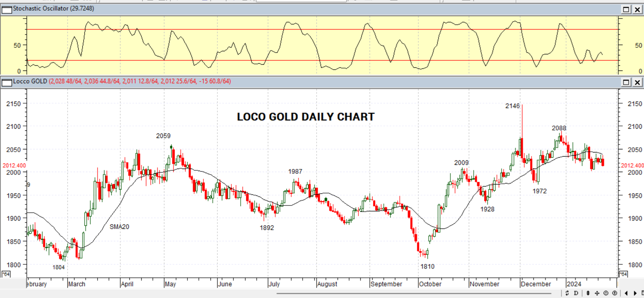
Task: Click the October label on date axis
Action: 430,284
